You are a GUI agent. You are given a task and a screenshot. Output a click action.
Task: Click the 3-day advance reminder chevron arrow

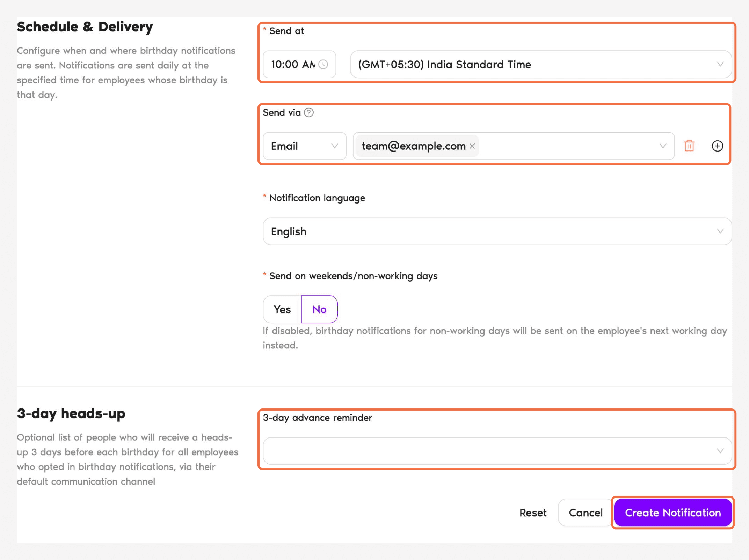[x=720, y=451]
